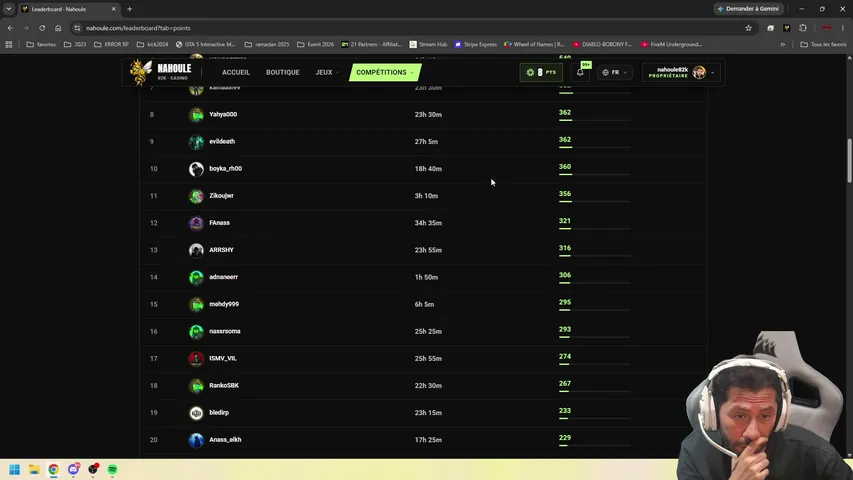Click the progress bar under score 321
853x480 pixels.
(594, 228)
